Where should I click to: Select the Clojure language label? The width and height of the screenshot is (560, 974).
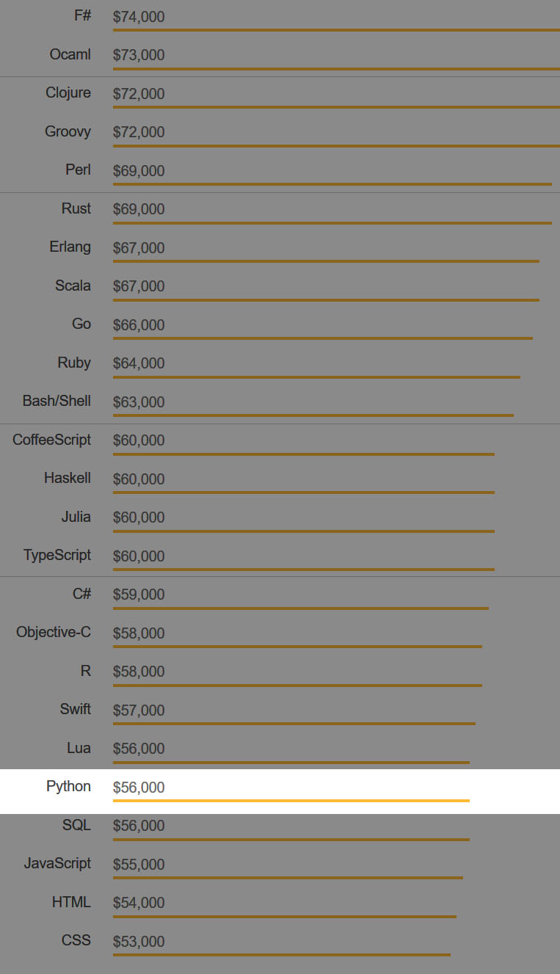click(x=68, y=92)
